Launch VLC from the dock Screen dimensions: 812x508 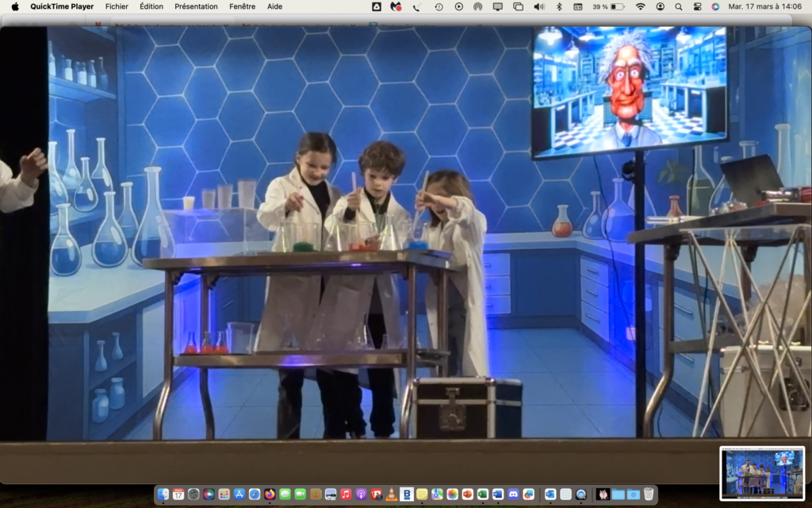[x=391, y=494]
